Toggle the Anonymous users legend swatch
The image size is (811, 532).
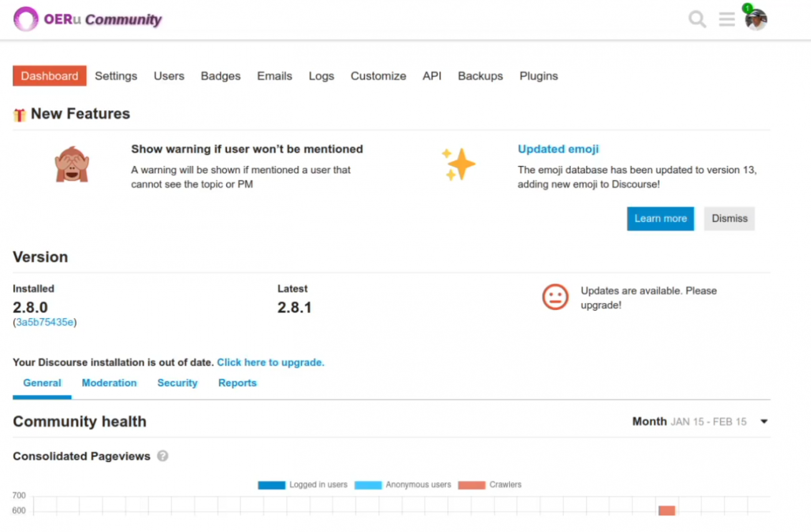pos(368,485)
